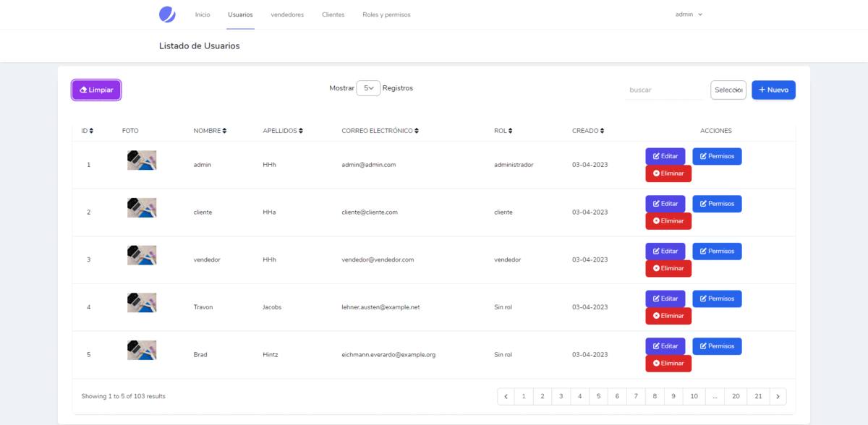The image size is (868, 425).
Task: Edit the cliente user row
Action: coord(665,204)
